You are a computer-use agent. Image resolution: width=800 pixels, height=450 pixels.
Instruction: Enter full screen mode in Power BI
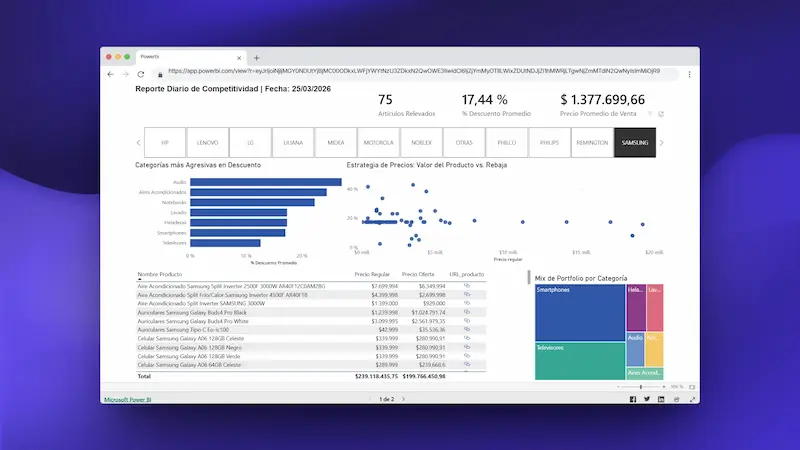(692, 399)
